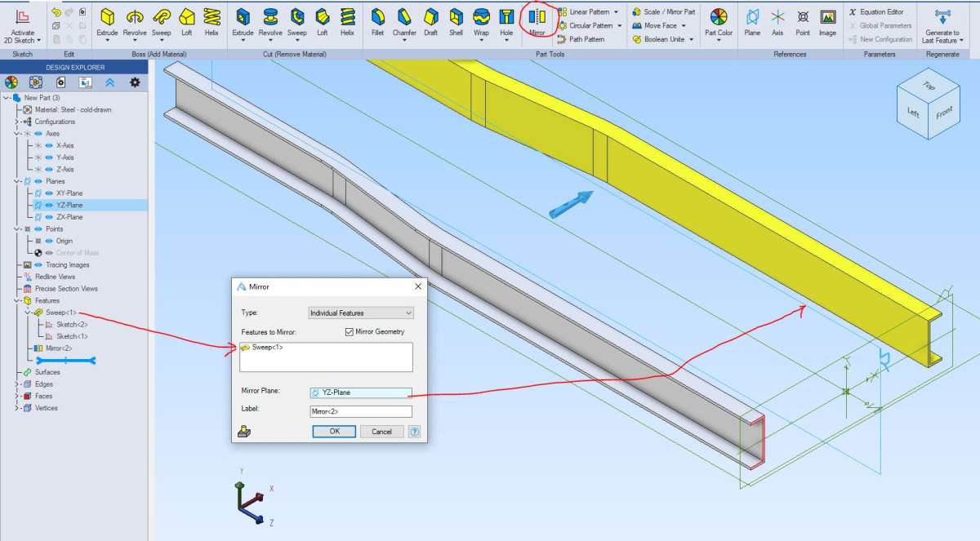
Task: Insert a reference Plane
Action: point(752,20)
